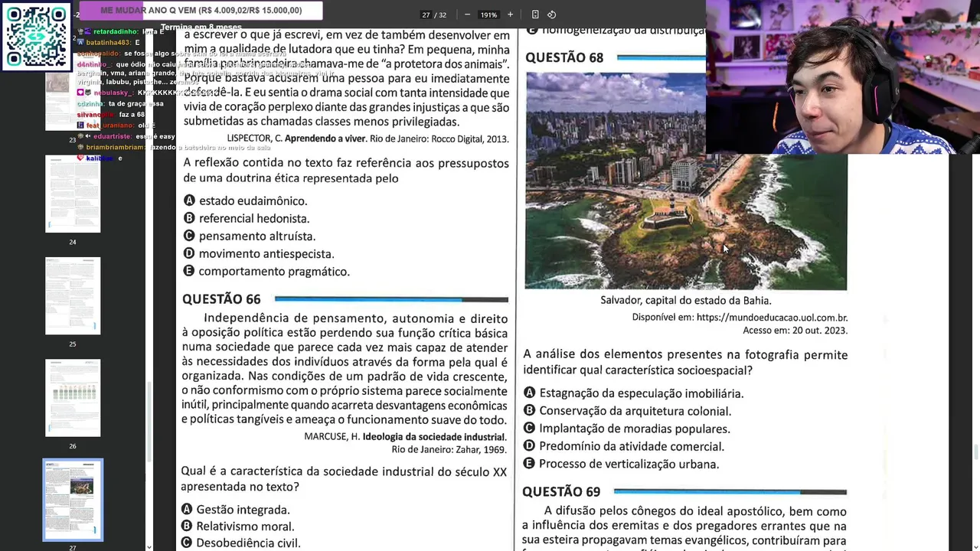This screenshot has height=551, width=980.
Task: Click the ME MUDAR ANO Q VEM goal bar
Action: (x=201, y=11)
